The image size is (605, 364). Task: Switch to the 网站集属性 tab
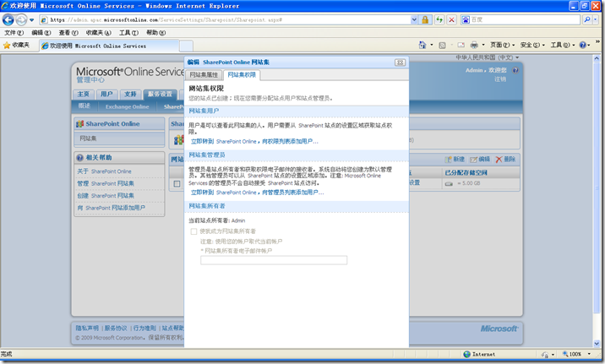(x=204, y=75)
